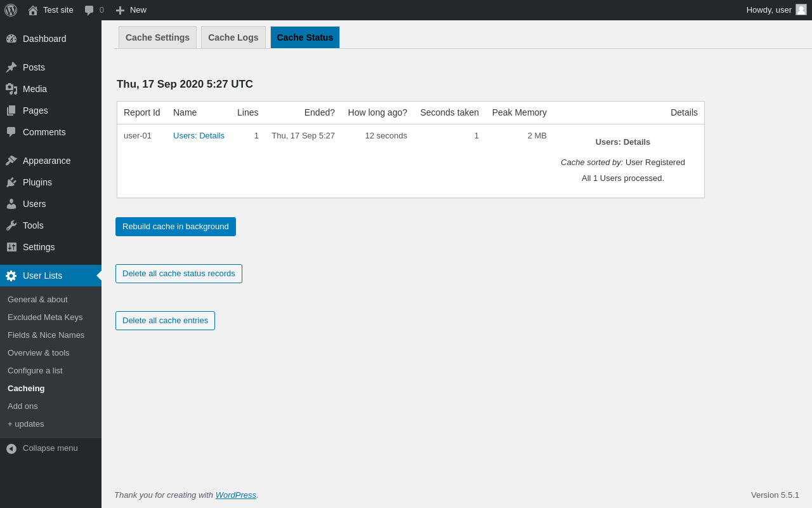The image size is (812, 508).
Task: Select the Cache Status tab
Action: (305, 37)
